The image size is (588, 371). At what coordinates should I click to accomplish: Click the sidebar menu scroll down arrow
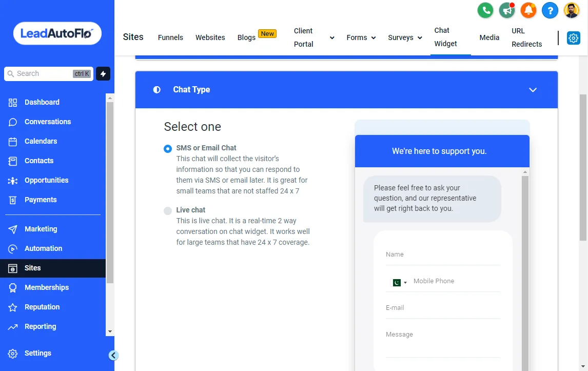click(110, 331)
